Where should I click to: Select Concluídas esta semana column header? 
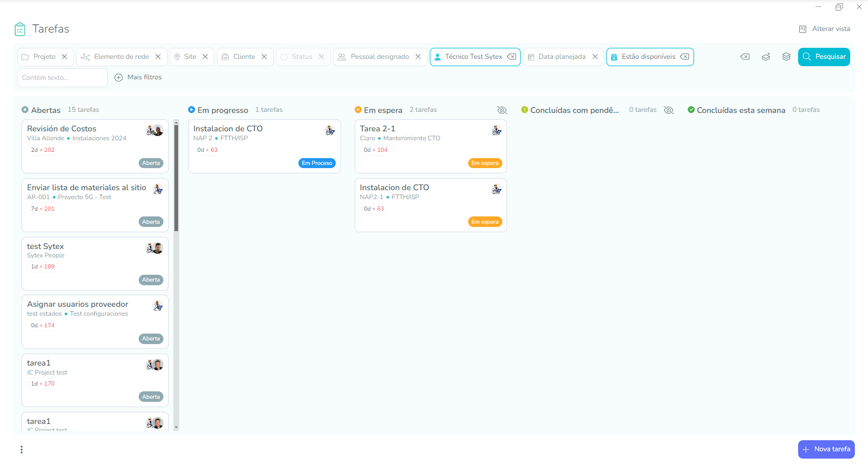coord(737,110)
